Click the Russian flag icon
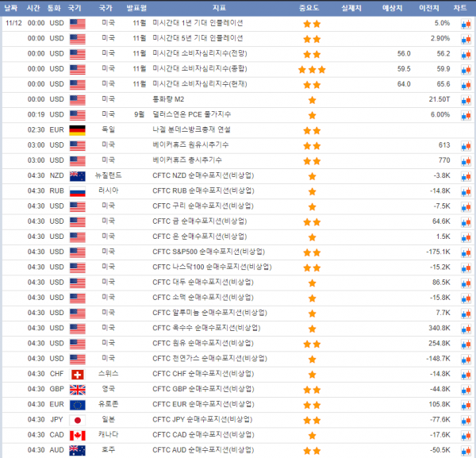This screenshot has height=458, width=476. click(x=78, y=191)
